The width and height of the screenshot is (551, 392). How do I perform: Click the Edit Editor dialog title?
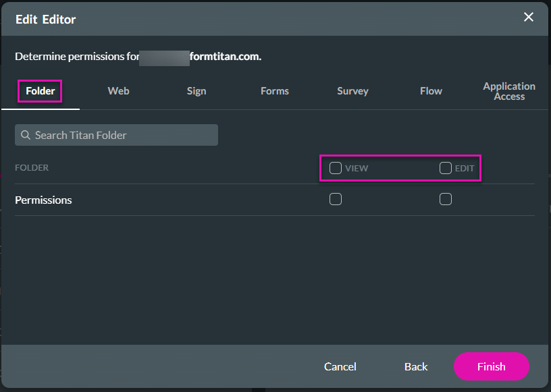pyautogui.click(x=46, y=19)
